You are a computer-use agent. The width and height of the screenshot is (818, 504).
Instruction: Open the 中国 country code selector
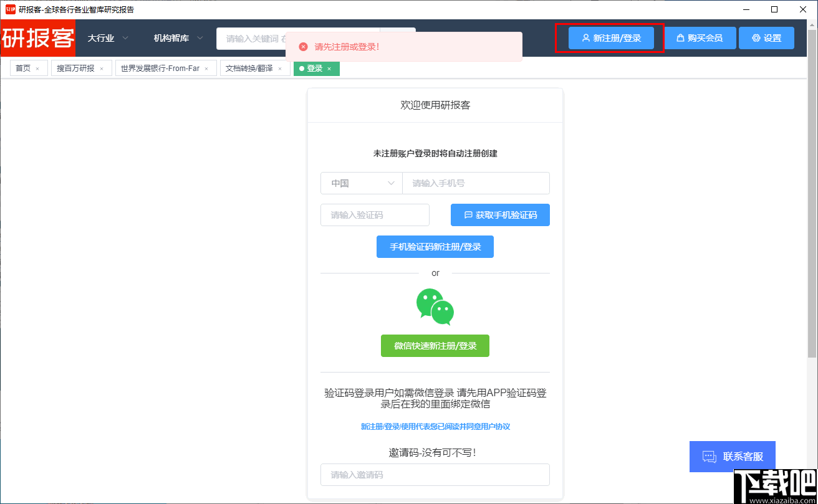(361, 183)
